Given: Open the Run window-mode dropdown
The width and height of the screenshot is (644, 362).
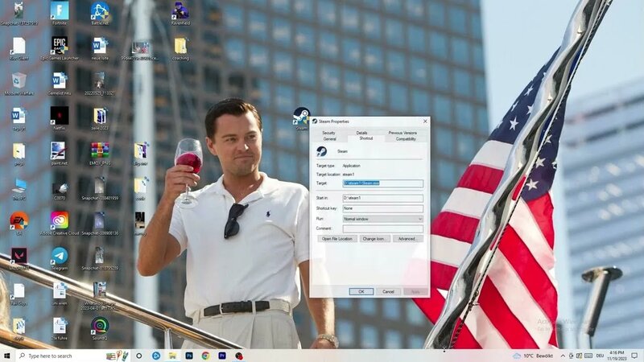Looking at the screenshot, I should pyautogui.click(x=383, y=219).
